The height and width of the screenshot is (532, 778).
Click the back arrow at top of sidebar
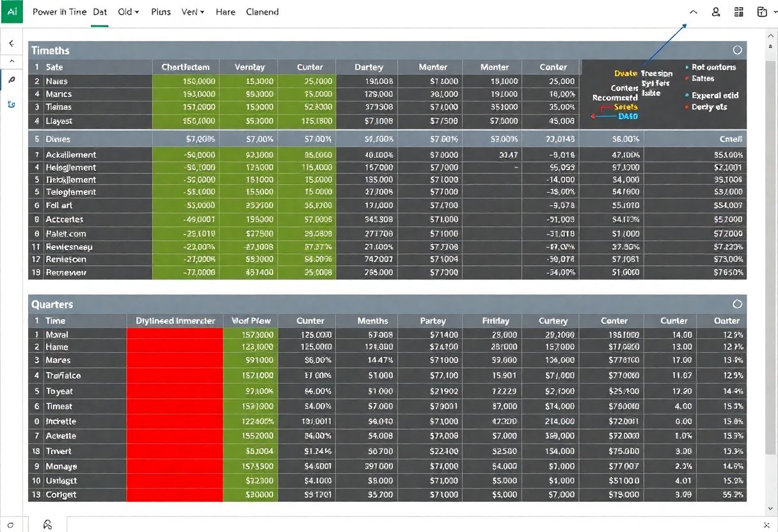tap(12, 43)
